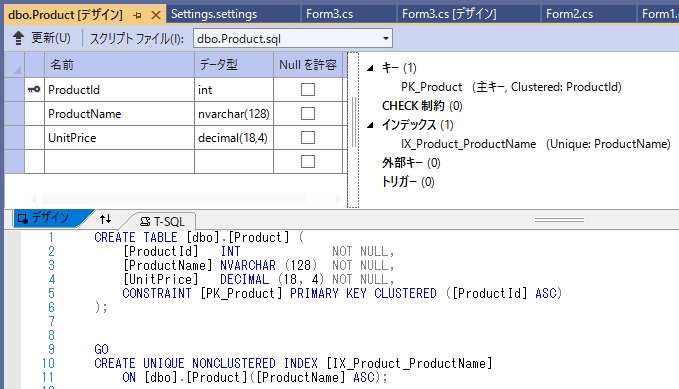The height and width of the screenshot is (389, 679).
Task: Click the DECIMAL keyword on line 4
Action: 244,279
